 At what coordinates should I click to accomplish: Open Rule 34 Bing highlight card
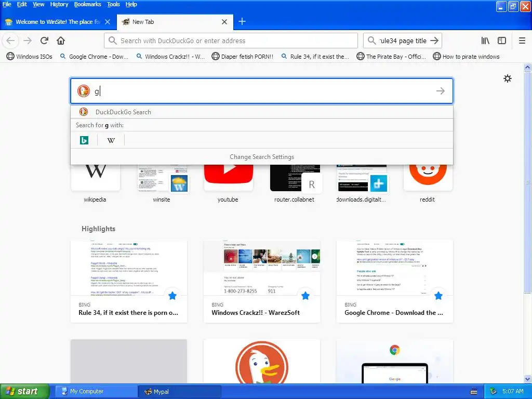pos(129,282)
